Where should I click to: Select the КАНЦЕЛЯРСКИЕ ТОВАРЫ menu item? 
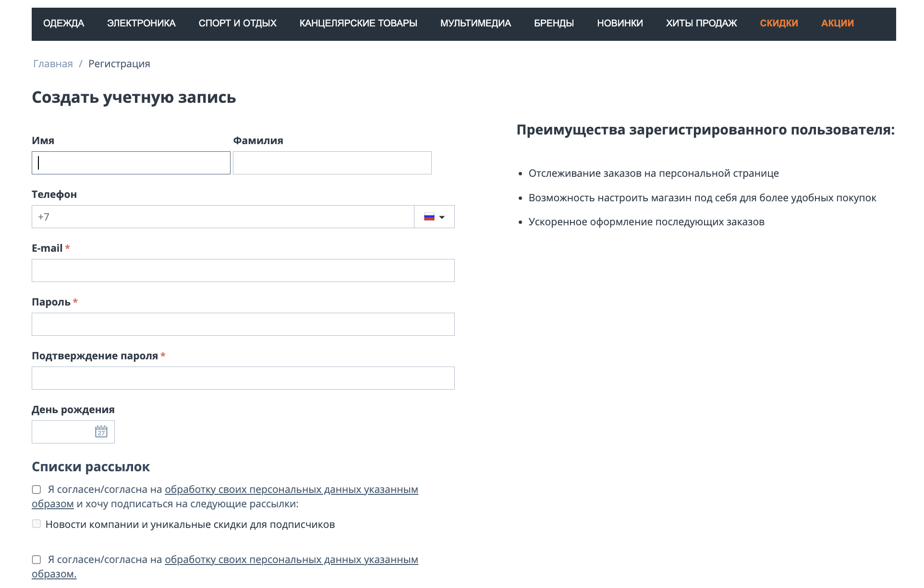358,24
